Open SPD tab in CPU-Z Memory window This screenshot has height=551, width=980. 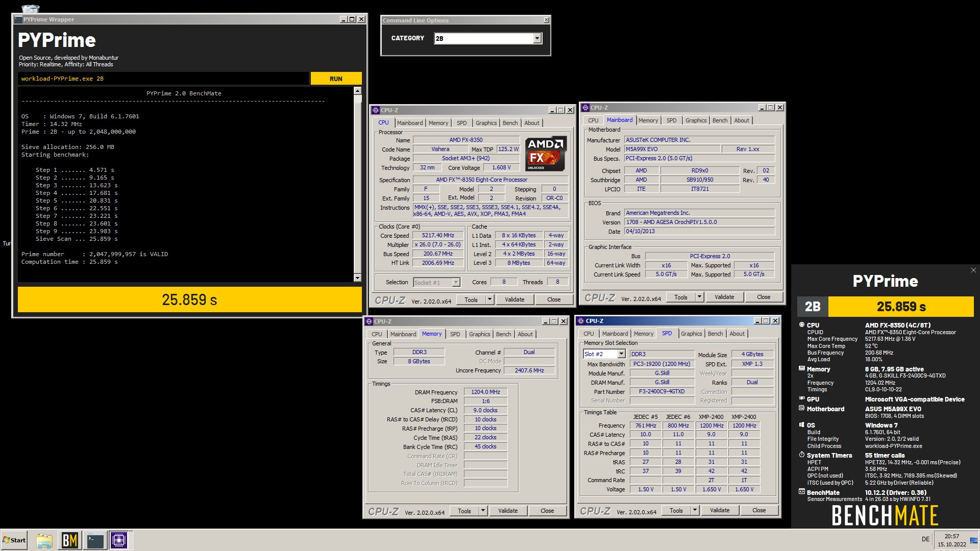tap(455, 334)
